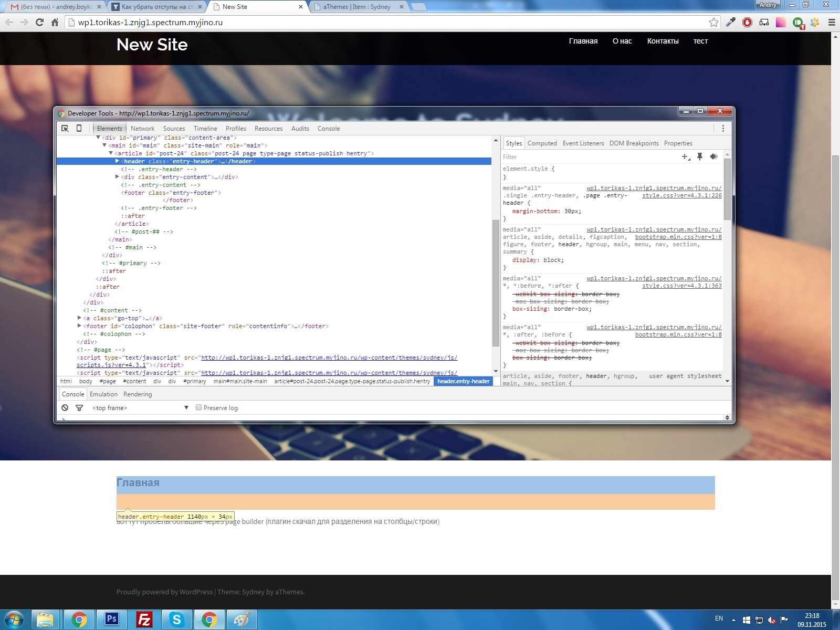Open Skype from the taskbar
The width and height of the screenshot is (840, 630).
pyautogui.click(x=176, y=619)
